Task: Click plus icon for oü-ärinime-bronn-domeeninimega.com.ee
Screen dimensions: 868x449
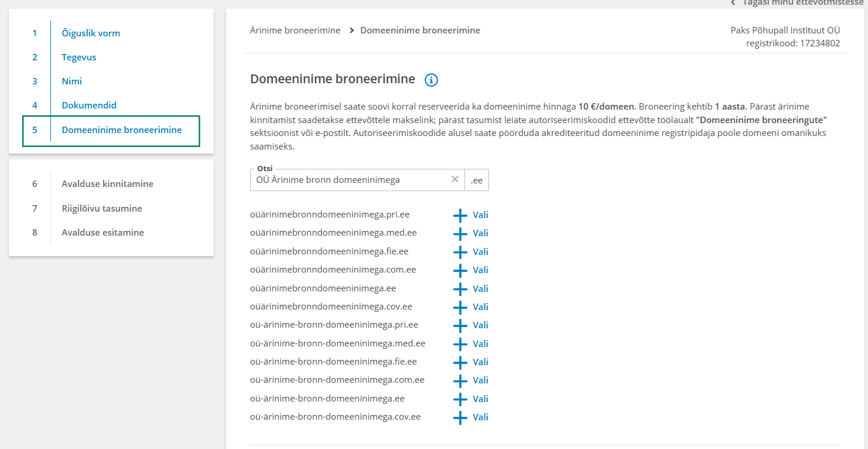Action: (x=460, y=380)
